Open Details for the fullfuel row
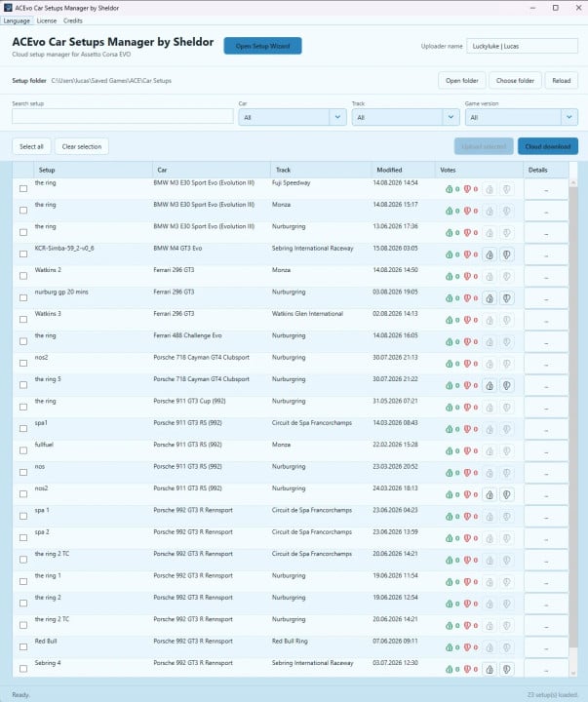Viewport: 588px width, 702px height. pos(546,451)
